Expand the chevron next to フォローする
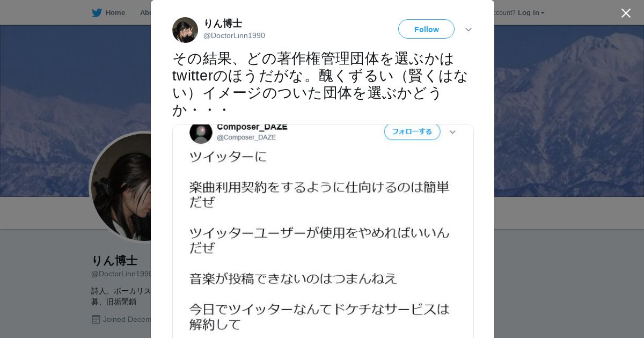Image resolution: width=644 pixels, height=338 pixels. (452, 132)
